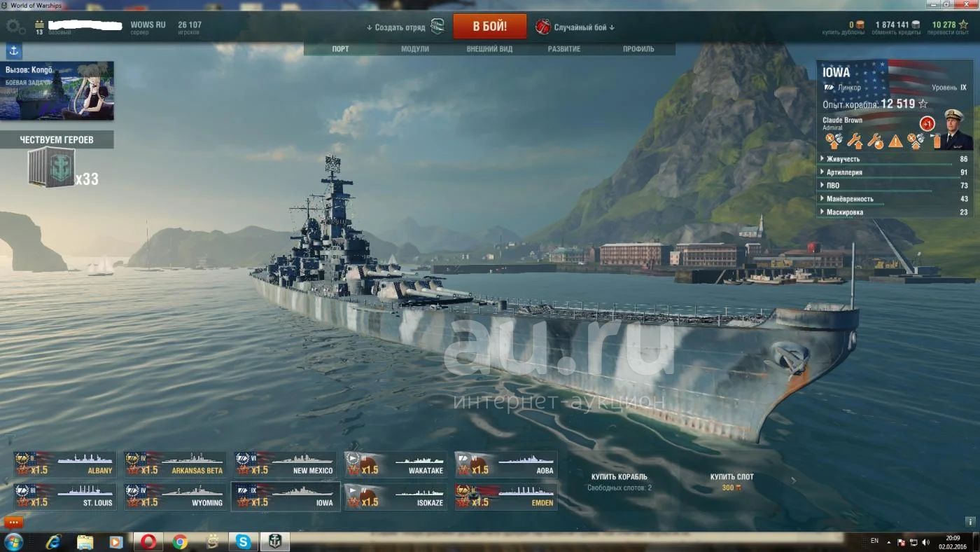Open Skype from the taskbar
This screenshot has width=980, height=552.
(x=243, y=541)
